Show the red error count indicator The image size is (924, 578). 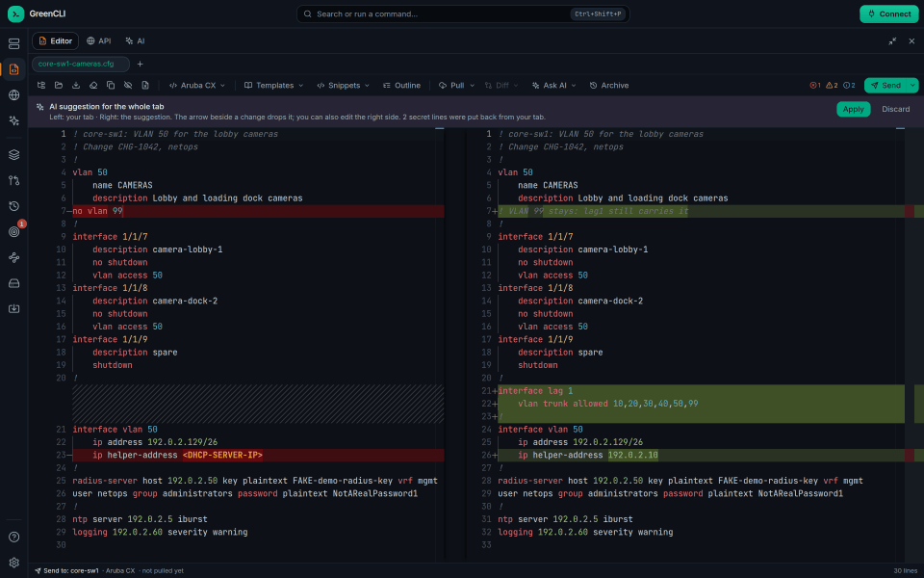(x=815, y=86)
